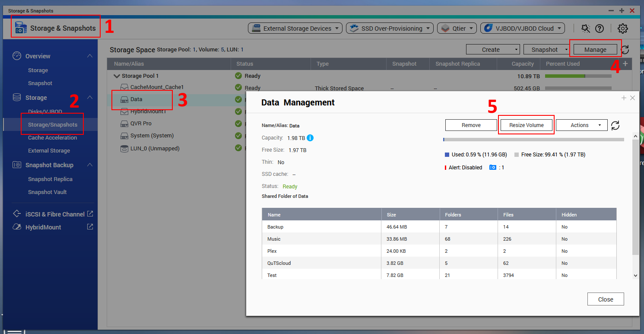Go to Overview Storage page
Viewport: 644px width, 334px height.
tap(38, 70)
